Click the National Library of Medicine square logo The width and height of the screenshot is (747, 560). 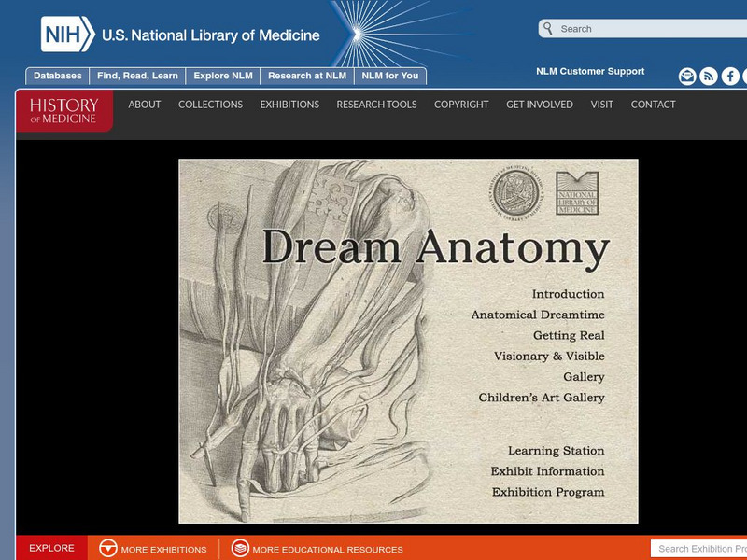tap(577, 193)
